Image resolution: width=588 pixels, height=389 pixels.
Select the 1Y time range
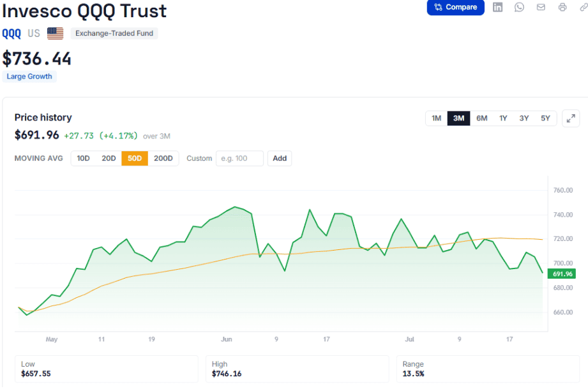(503, 119)
